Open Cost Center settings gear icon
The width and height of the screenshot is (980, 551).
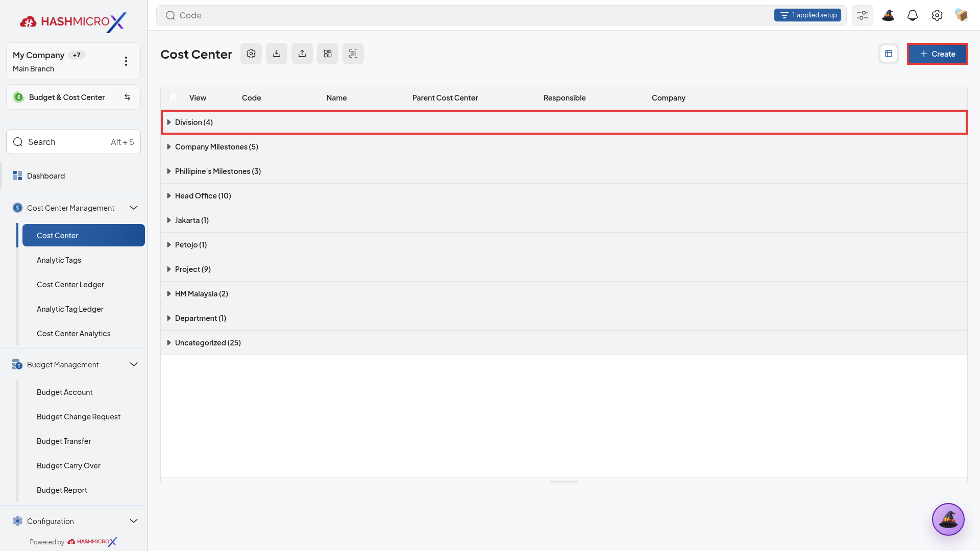click(x=251, y=54)
